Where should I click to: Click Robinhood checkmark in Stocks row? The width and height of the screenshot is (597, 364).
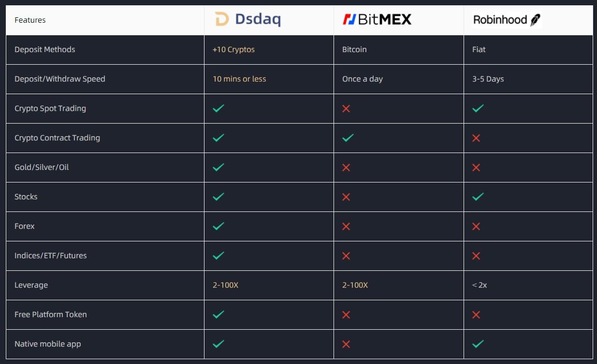478,197
